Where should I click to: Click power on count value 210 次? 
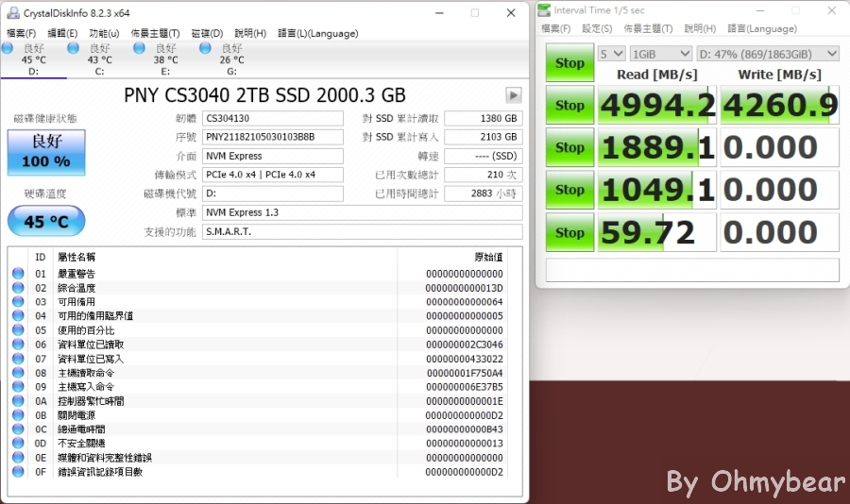tap(484, 175)
